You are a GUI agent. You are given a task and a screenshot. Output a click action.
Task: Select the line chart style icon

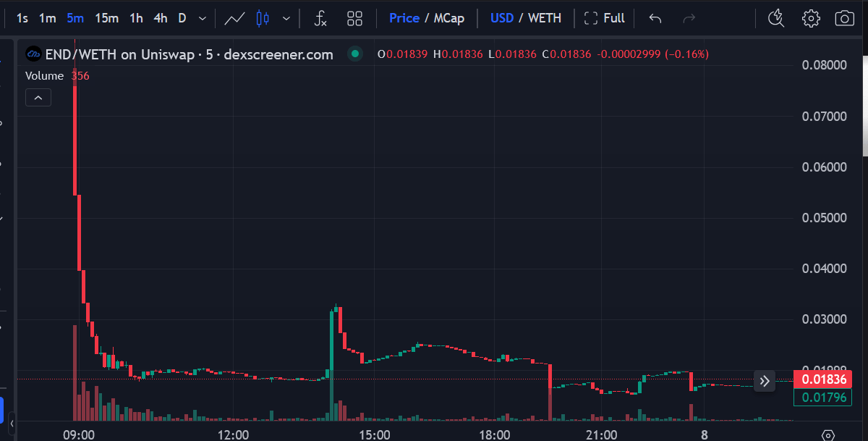coord(234,18)
